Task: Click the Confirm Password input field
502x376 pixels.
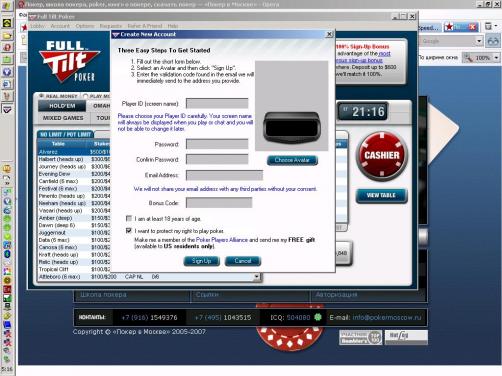Action: click(x=217, y=159)
